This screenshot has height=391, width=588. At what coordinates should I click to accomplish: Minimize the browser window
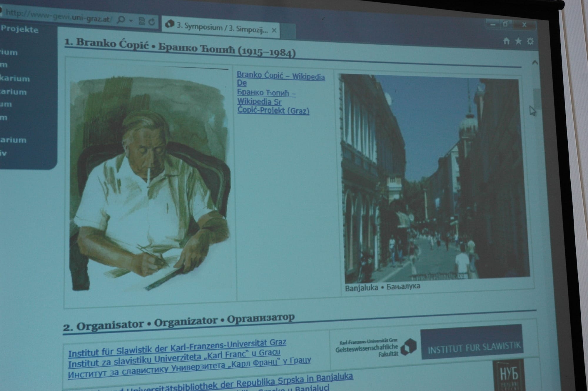point(493,24)
